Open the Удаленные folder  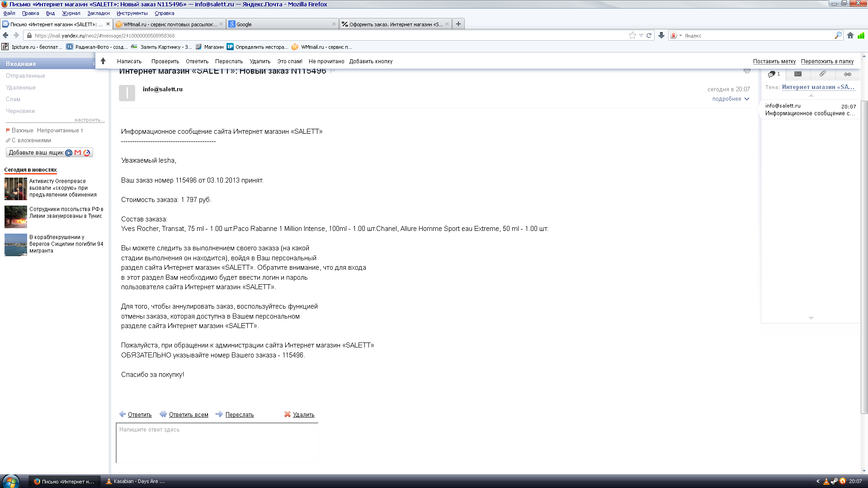tap(21, 88)
